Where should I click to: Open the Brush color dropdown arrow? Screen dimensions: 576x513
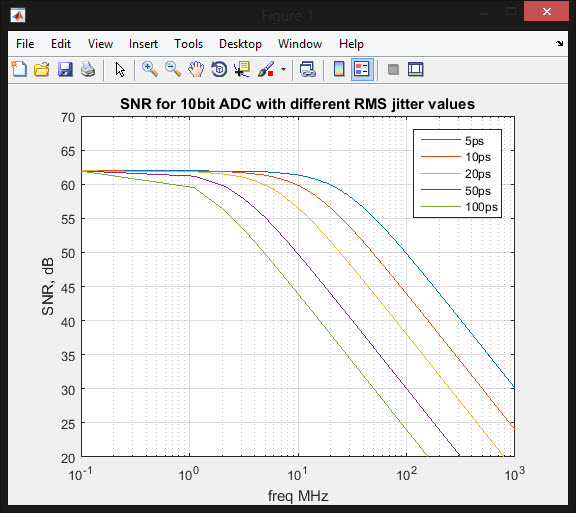pos(283,69)
